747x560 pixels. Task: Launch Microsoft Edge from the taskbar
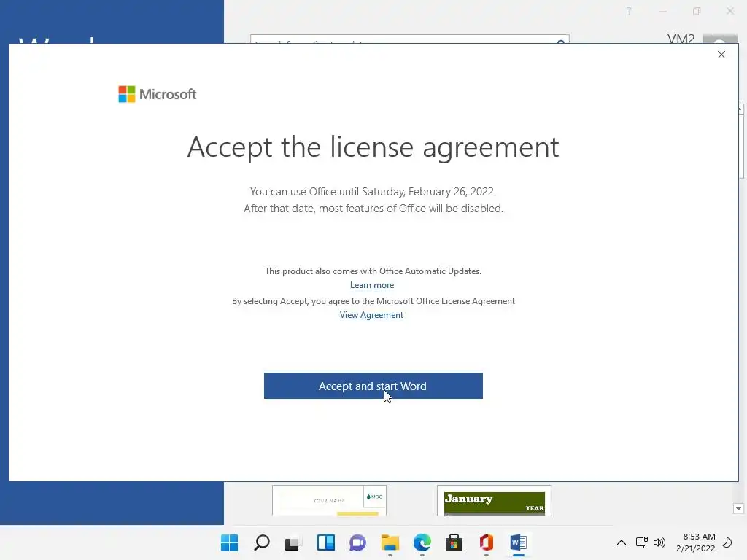point(422,542)
